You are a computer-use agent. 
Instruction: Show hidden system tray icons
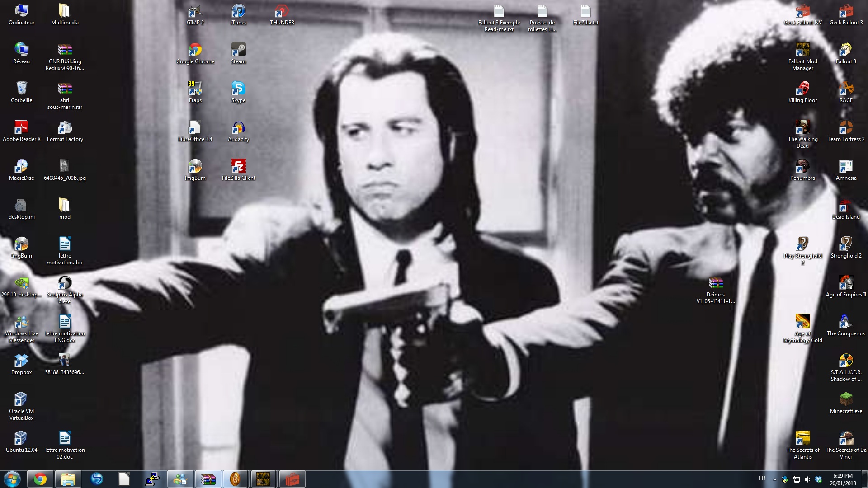click(x=774, y=479)
